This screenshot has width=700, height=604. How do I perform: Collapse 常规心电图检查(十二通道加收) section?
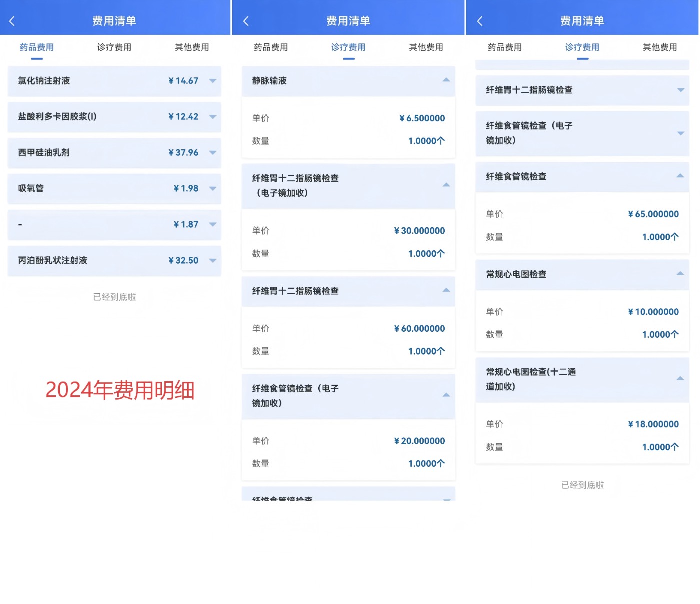[x=680, y=379]
